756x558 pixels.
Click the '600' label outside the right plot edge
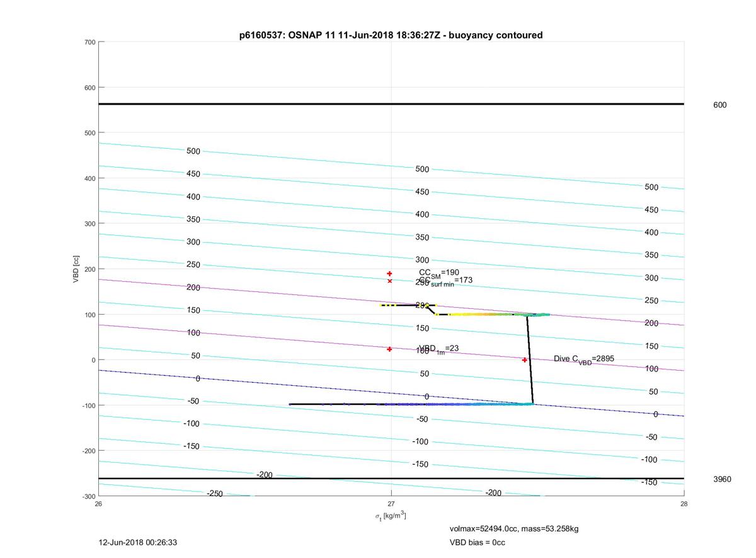click(x=719, y=105)
